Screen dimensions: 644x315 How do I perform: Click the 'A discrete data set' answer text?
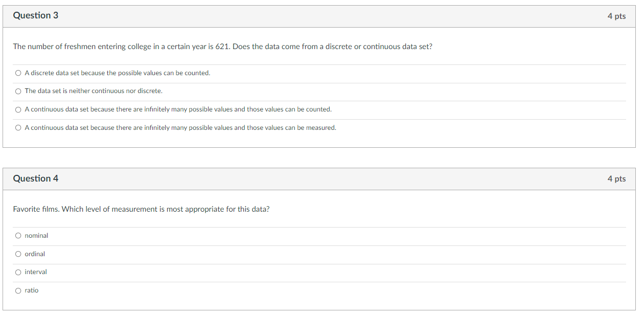click(118, 73)
